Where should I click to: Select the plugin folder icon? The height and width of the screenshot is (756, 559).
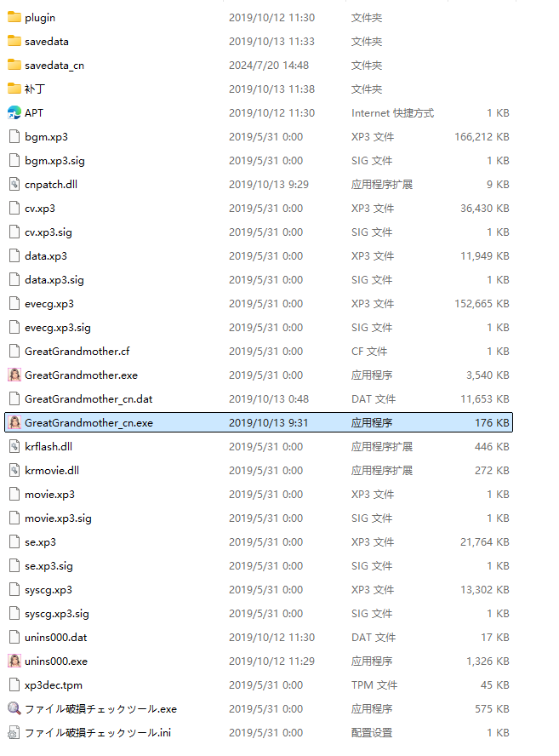14,17
